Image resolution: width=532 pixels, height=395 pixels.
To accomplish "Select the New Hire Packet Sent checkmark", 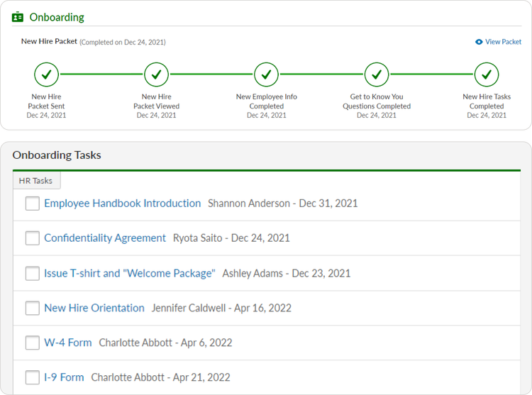I will [47, 74].
